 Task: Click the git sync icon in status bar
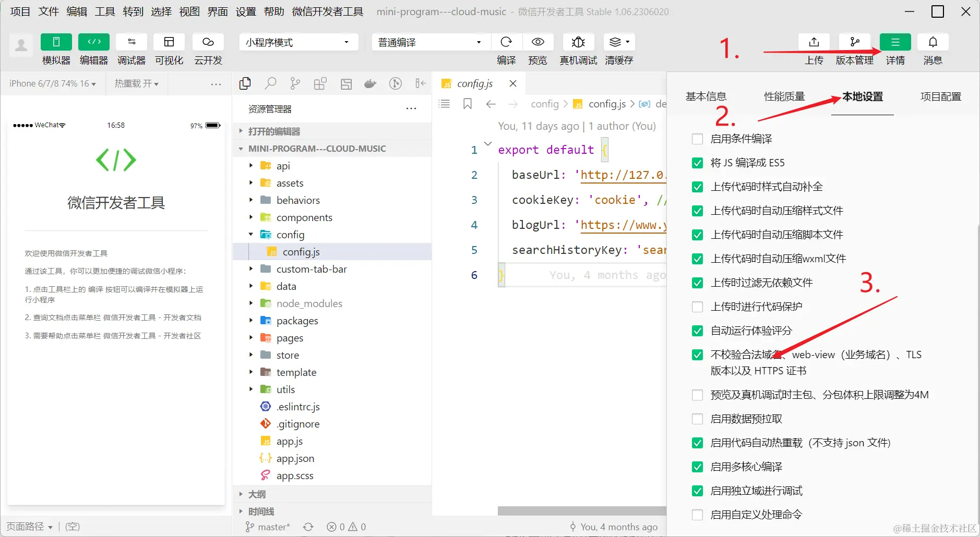point(308,527)
